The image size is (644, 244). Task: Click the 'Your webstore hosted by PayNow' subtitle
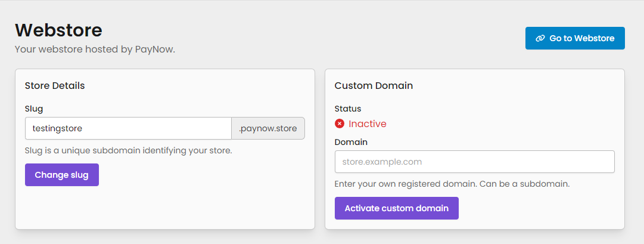[x=95, y=49]
